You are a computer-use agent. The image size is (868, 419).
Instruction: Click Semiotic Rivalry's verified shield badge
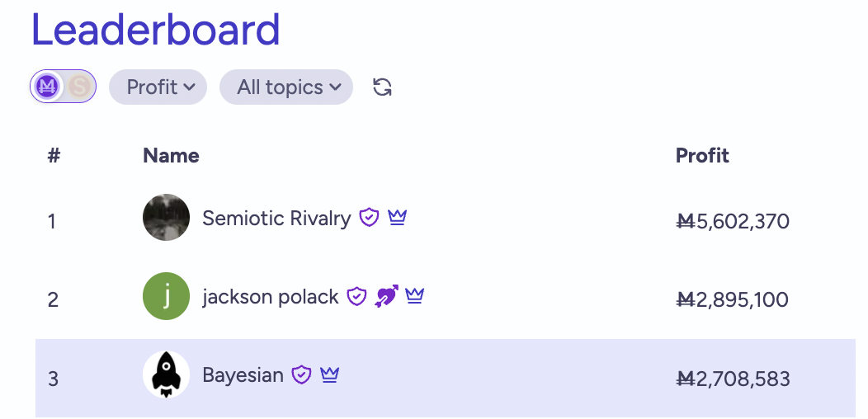369,218
